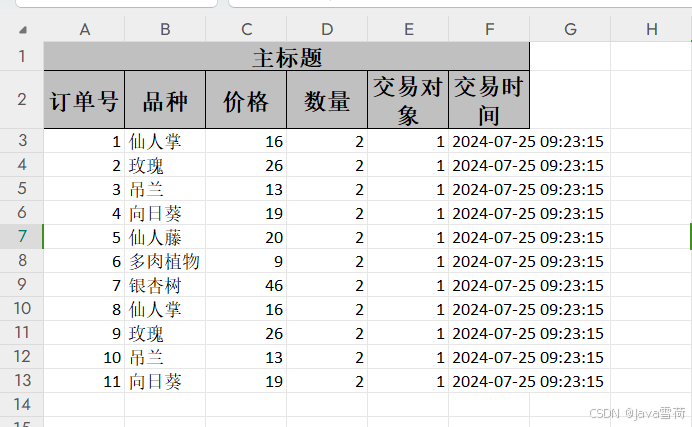Screen dimensions: 692x427
Task: Select row 3 header
Action: [22, 141]
